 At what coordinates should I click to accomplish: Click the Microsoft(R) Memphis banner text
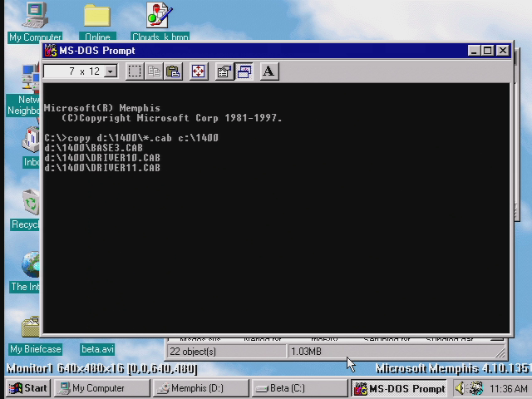coord(102,108)
